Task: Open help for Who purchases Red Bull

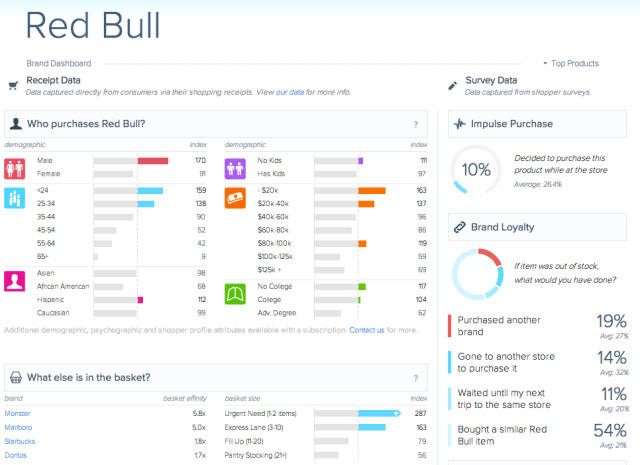Action: pos(415,124)
